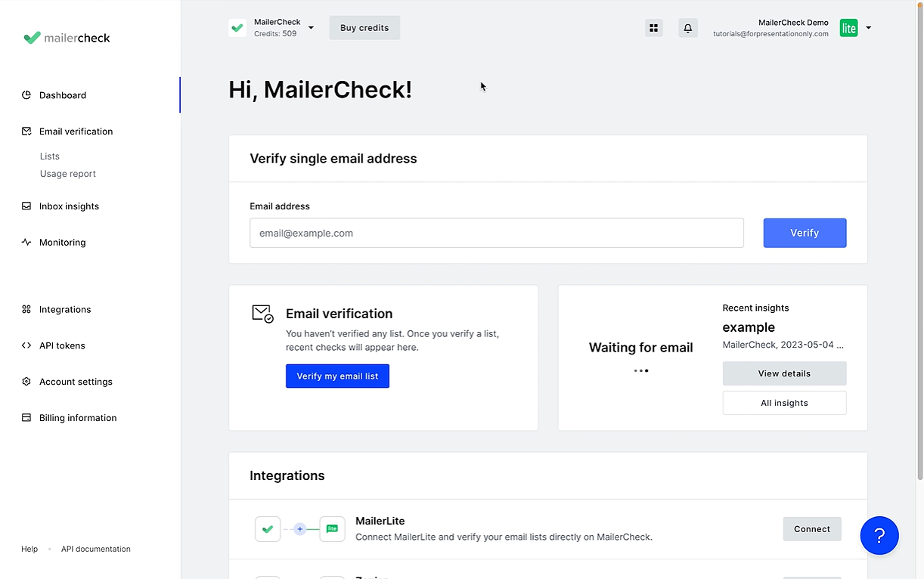The image size is (924, 579).
Task: Open Inbox insights in the sidebar
Action: pos(69,206)
